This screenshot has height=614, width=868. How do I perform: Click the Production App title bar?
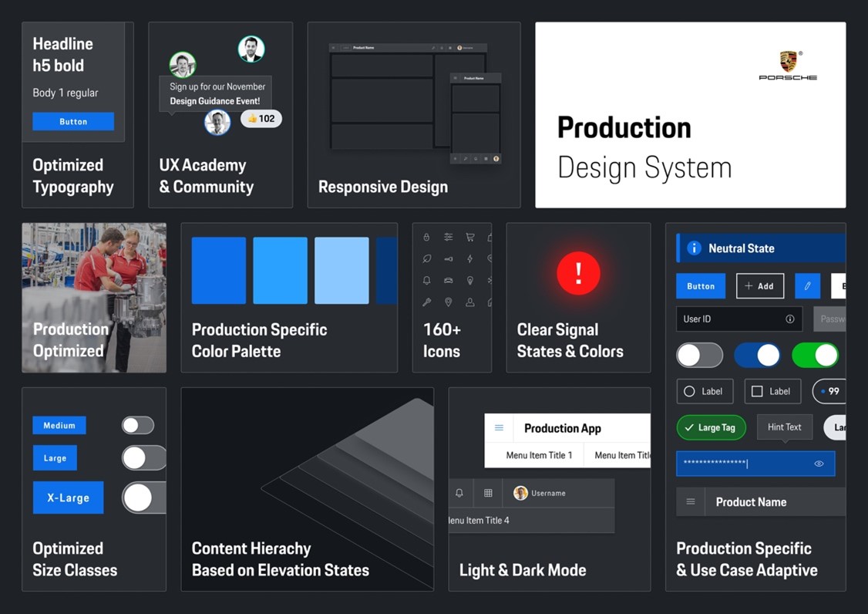pos(567,428)
